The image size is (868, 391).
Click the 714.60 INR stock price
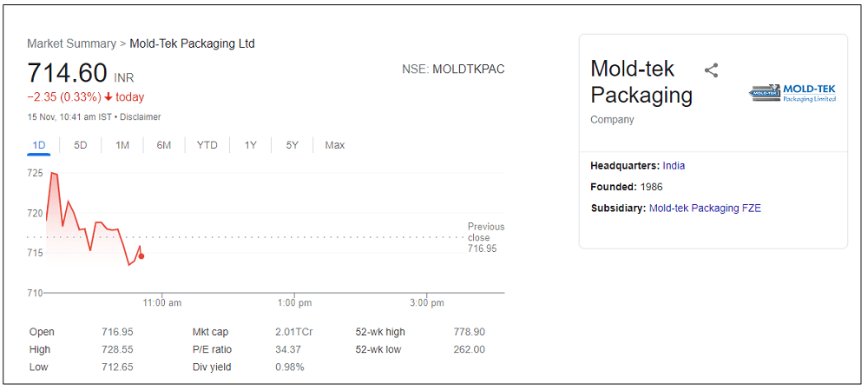point(68,73)
